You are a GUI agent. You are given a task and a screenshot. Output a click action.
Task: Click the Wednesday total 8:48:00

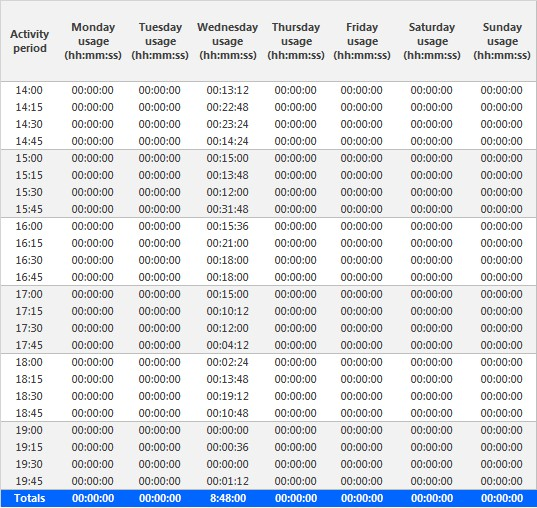[x=228, y=498]
